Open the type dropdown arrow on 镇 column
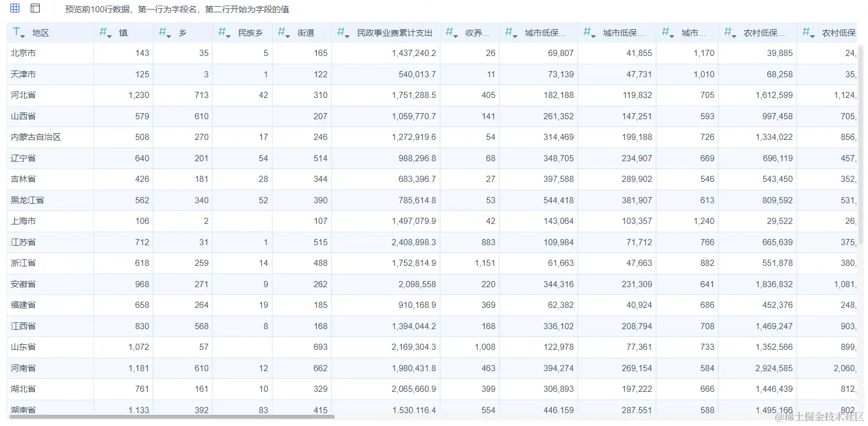Image resolution: width=868 pixels, height=426 pixels. [109, 35]
